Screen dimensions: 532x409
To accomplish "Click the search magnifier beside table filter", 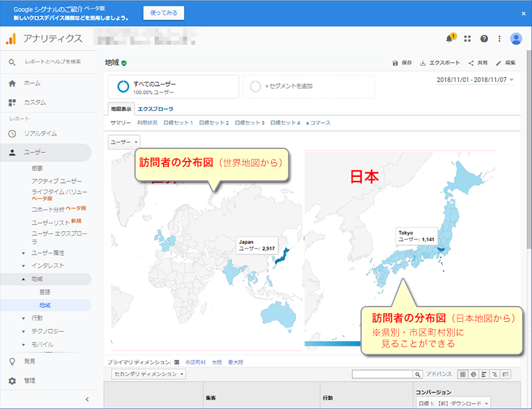I will (x=418, y=374).
